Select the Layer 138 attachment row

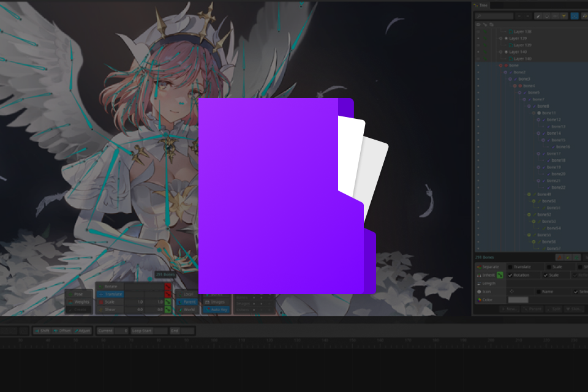(522, 31)
